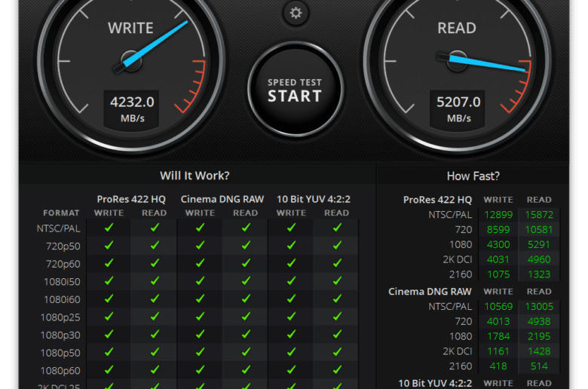
Task: Click the 5207.0 MB/s read speed readout
Action: [x=458, y=109]
